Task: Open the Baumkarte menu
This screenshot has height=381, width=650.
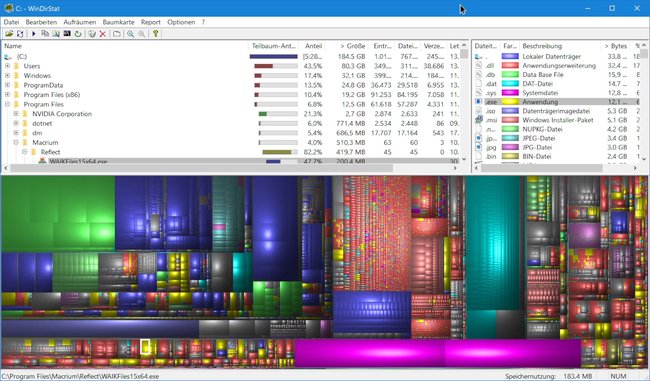Action: pyautogui.click(x=118, y=22)
